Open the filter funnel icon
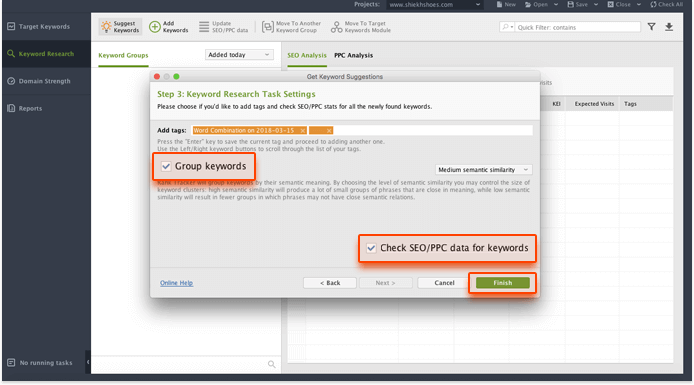 point(652,27)
